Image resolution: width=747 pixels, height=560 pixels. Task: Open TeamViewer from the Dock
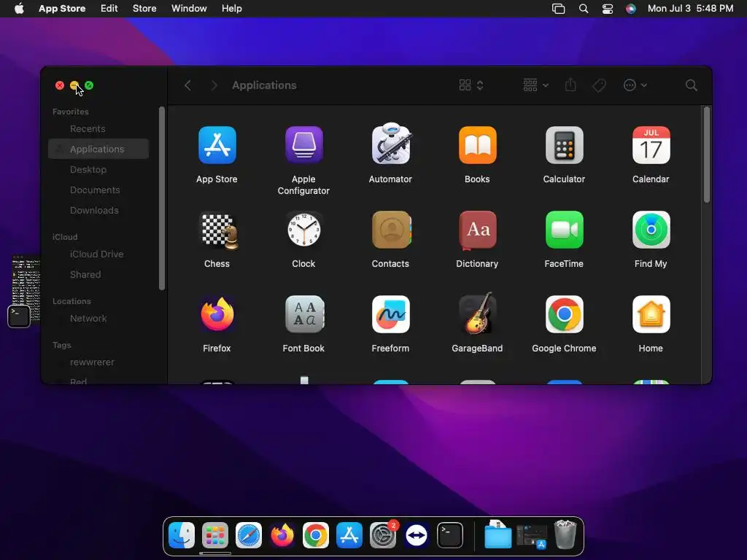(417, 535)
